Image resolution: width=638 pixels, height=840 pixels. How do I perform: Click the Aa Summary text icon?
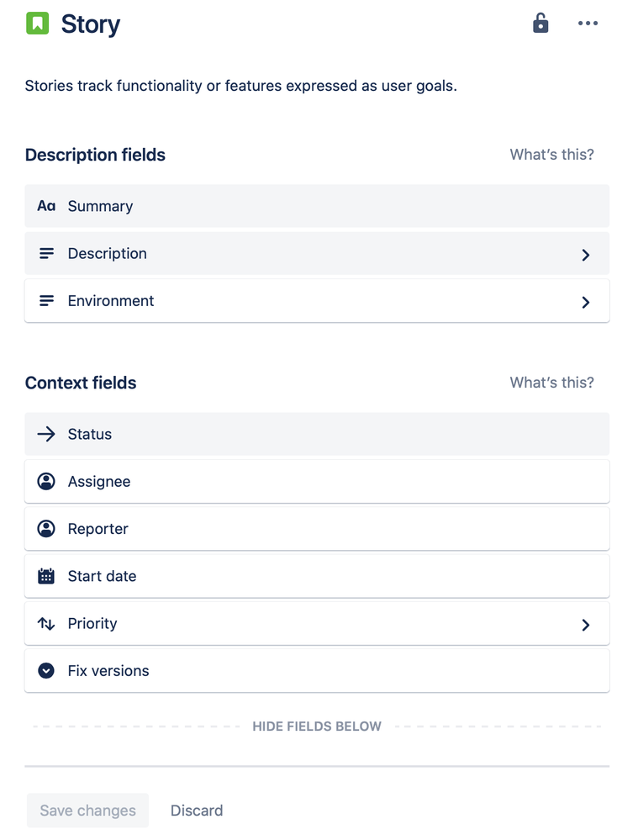click(46, 206)
